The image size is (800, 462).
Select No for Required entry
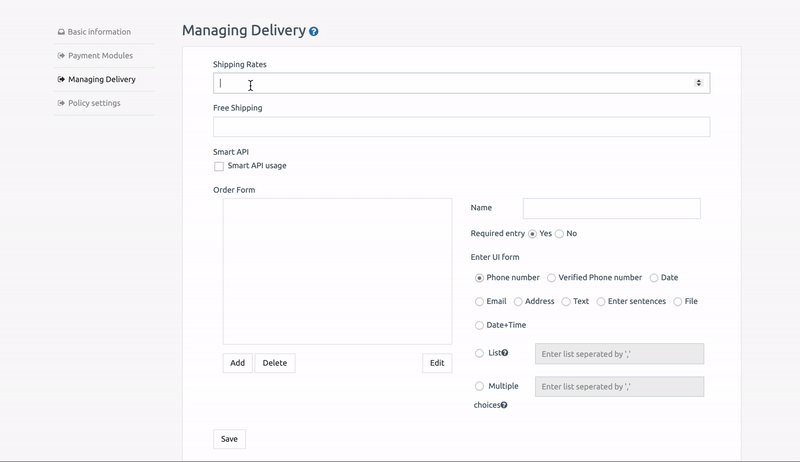tap(560, 234)
